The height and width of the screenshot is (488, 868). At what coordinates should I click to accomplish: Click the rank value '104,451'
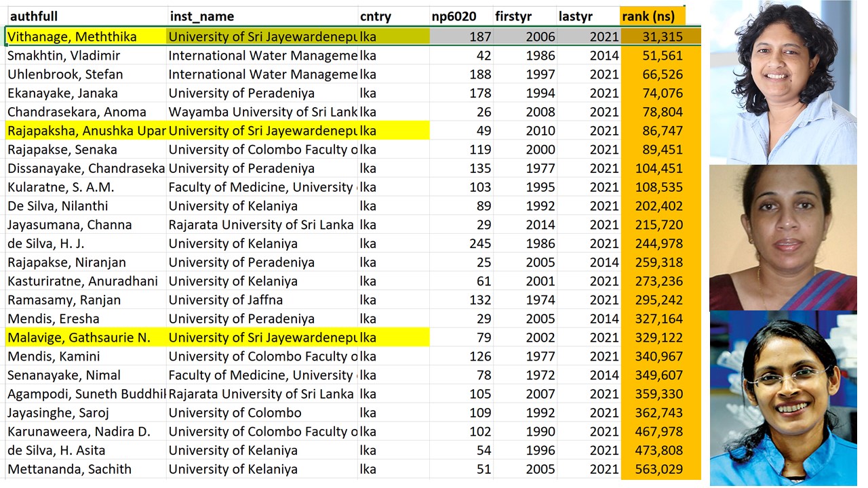(660, 168)
